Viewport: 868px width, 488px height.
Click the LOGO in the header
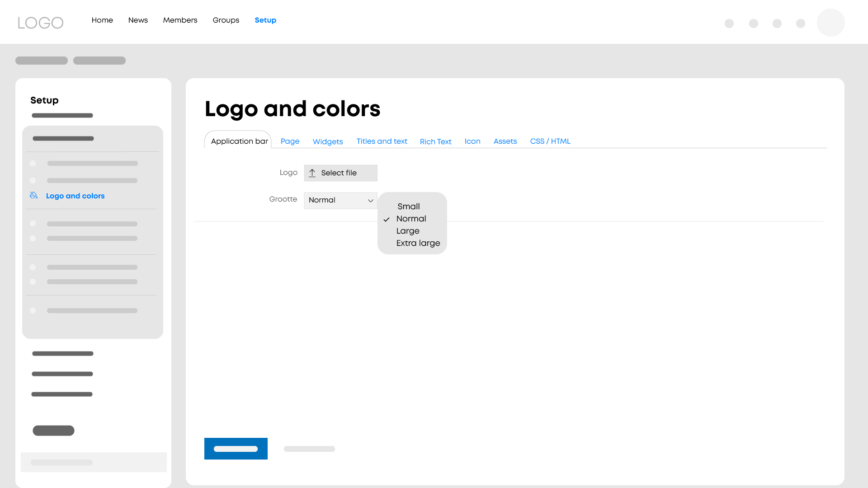pos(41,23)
